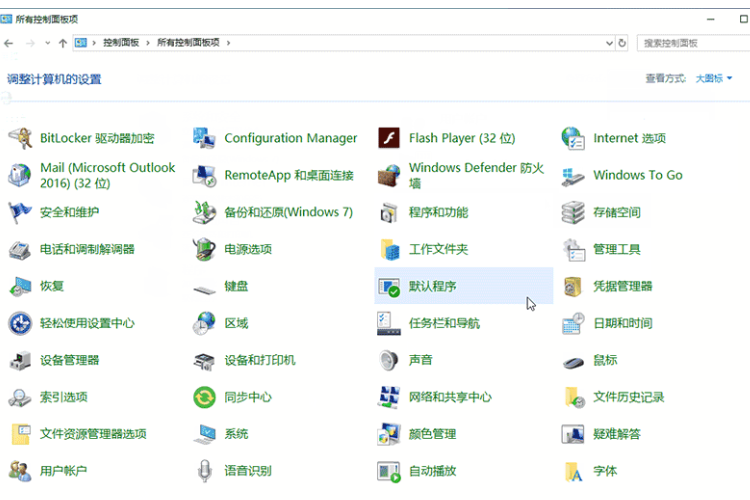Open the 电源选项 icon
The height and width of the screenshot is (500, 750).
[204, 249]
